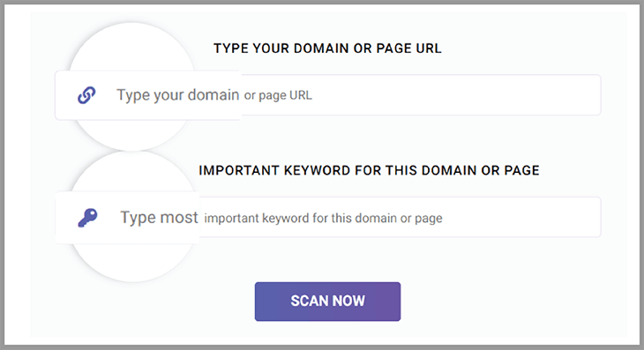
Task: Click the enlarged 'Type your domain' text
Action: (178, 95)
